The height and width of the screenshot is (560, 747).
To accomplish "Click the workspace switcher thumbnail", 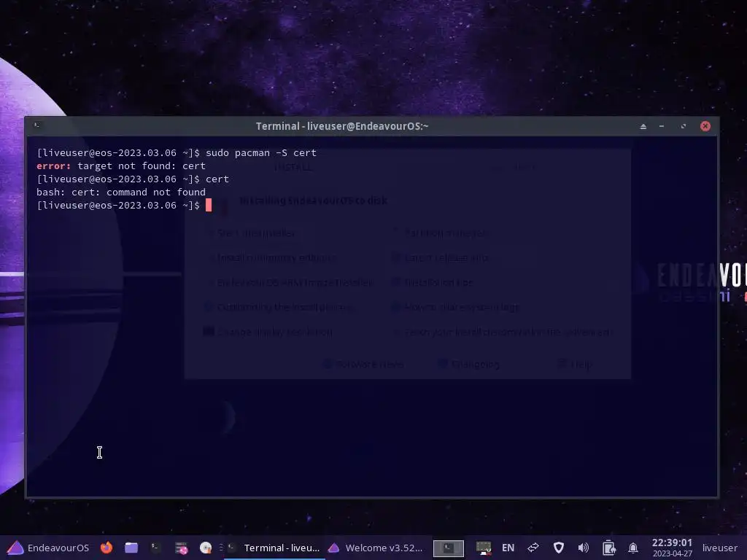I will click(449, 548).
